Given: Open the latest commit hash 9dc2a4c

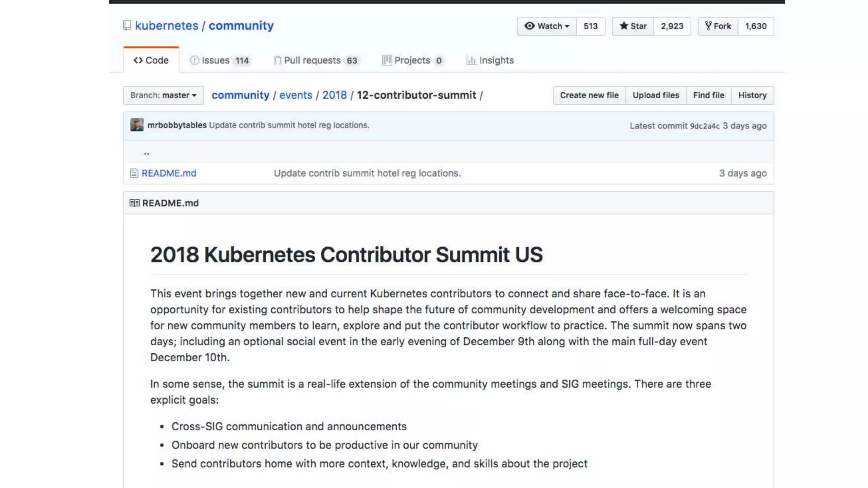Looking at the screenshot, I should [x=704, y=126].
